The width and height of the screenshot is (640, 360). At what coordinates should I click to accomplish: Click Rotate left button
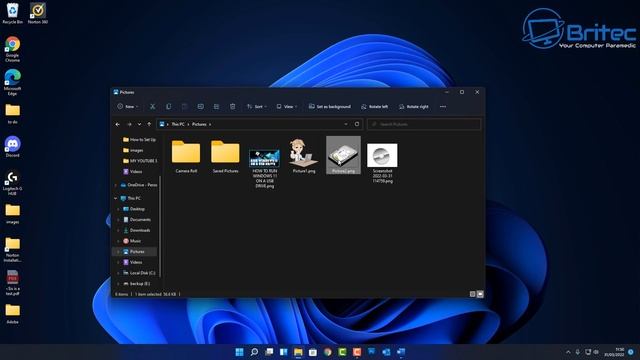pos(374,107)
